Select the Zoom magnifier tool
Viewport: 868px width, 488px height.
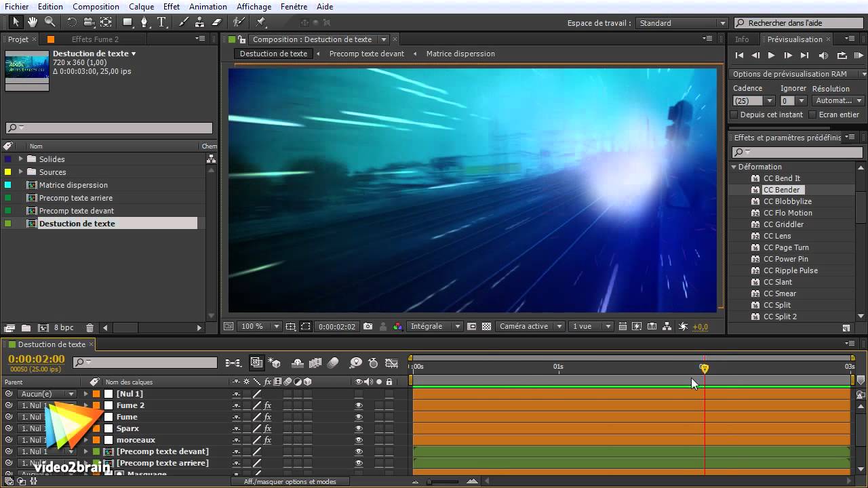tap(50, 22)
